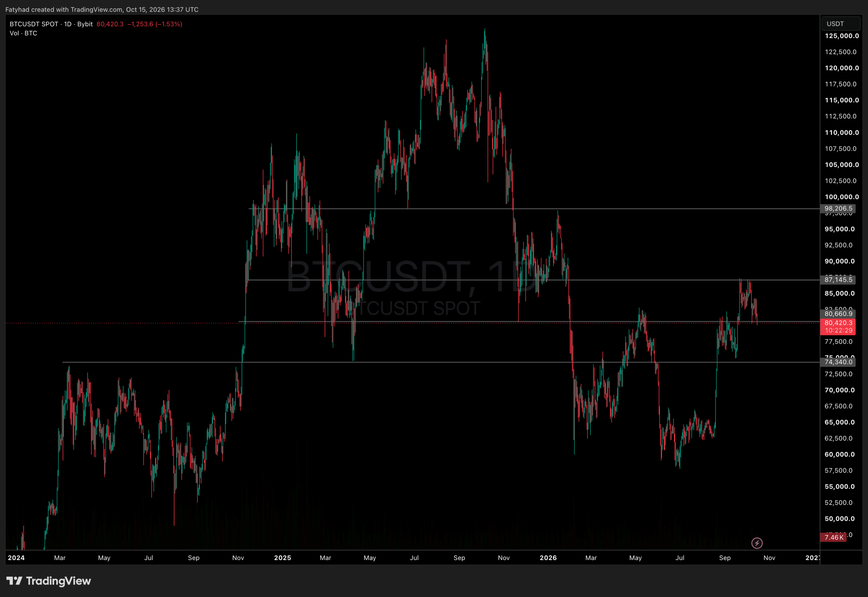Click the red 80,420.3 current price label
Viewport: 868px width, 597px height.
(838, 327)
